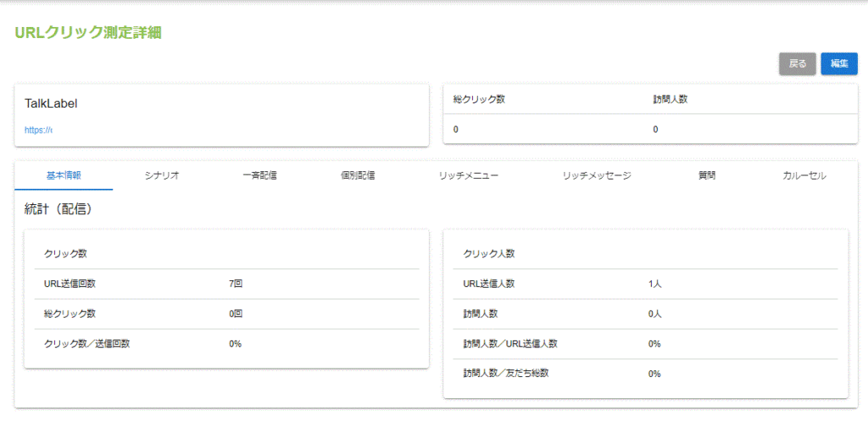Go to the 個別配信 tab

pyautogui.click(x=358, y=175)
